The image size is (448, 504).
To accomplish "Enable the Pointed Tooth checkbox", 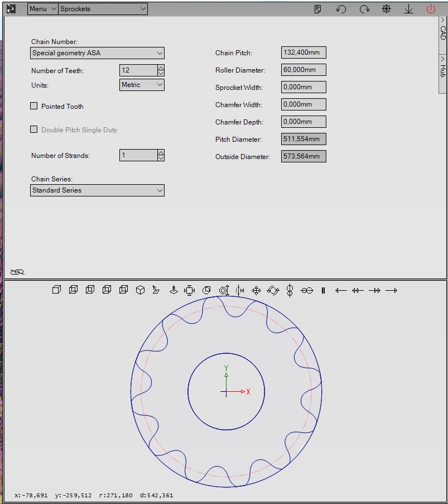I will [33, 105].
